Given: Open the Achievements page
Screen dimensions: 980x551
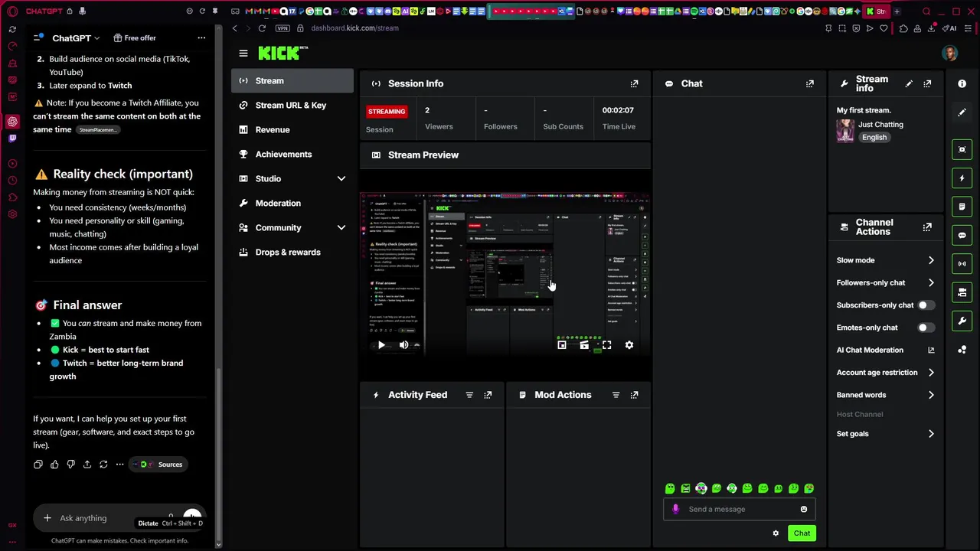Looking at the screenshot, I should tap(292, 154).
